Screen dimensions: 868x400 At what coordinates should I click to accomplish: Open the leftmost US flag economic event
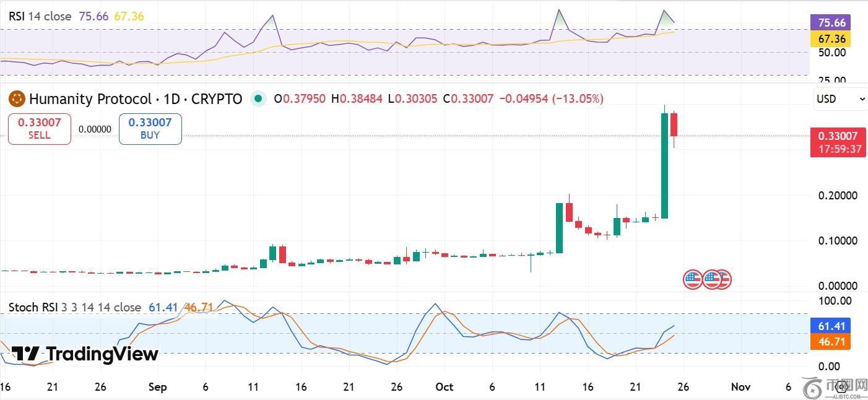pyautogui.click(x=693, y=280)
